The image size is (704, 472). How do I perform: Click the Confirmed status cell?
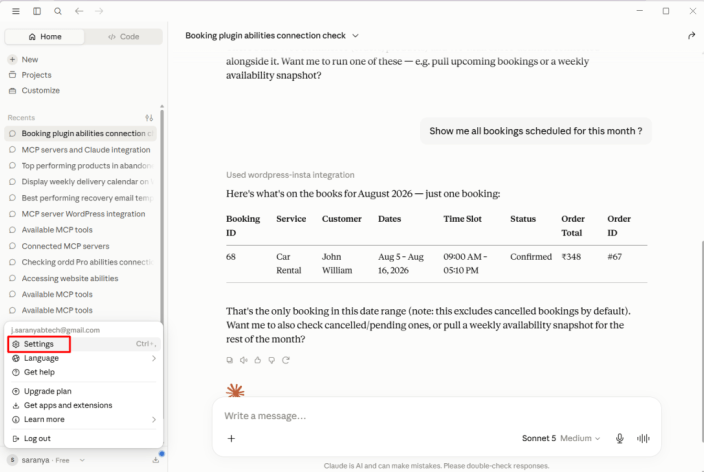pos(531,257)
